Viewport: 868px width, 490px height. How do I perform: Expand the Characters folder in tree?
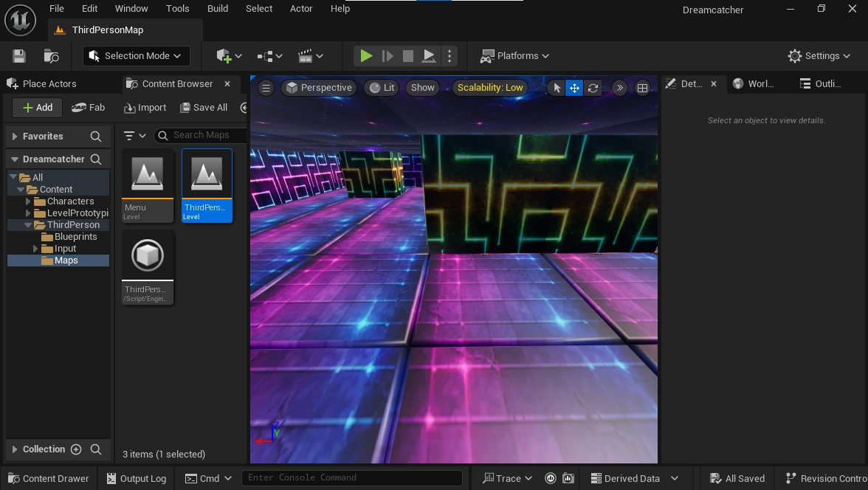tap(29, 201)
